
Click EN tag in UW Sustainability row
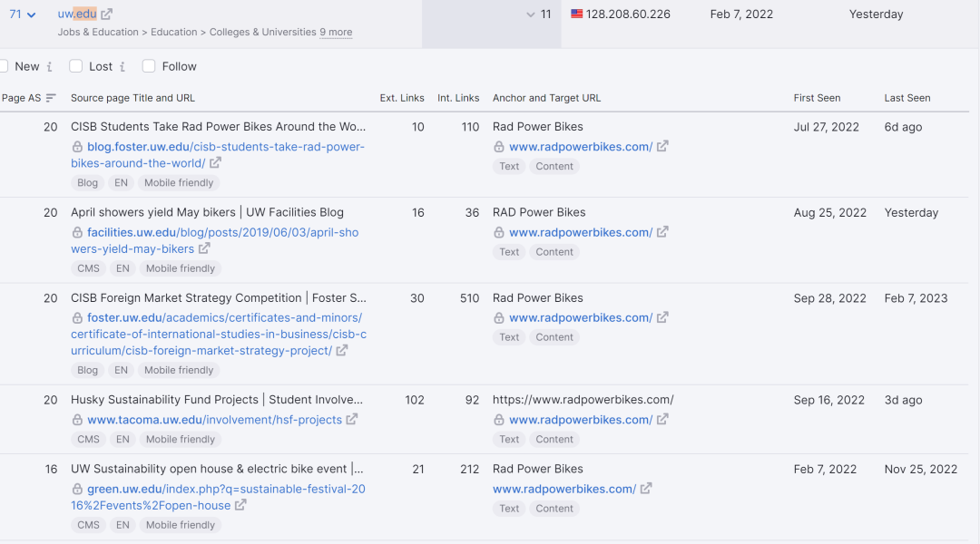(x=122, y=525)
